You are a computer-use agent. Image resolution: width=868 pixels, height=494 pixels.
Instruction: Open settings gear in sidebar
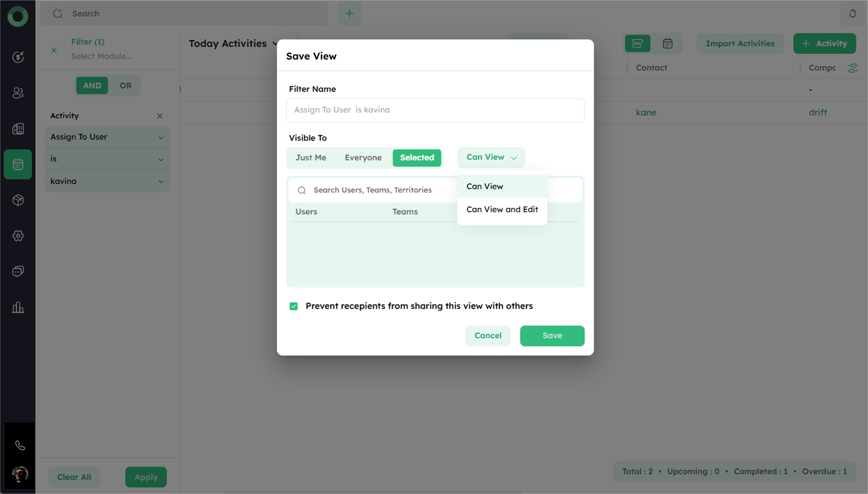18,236
